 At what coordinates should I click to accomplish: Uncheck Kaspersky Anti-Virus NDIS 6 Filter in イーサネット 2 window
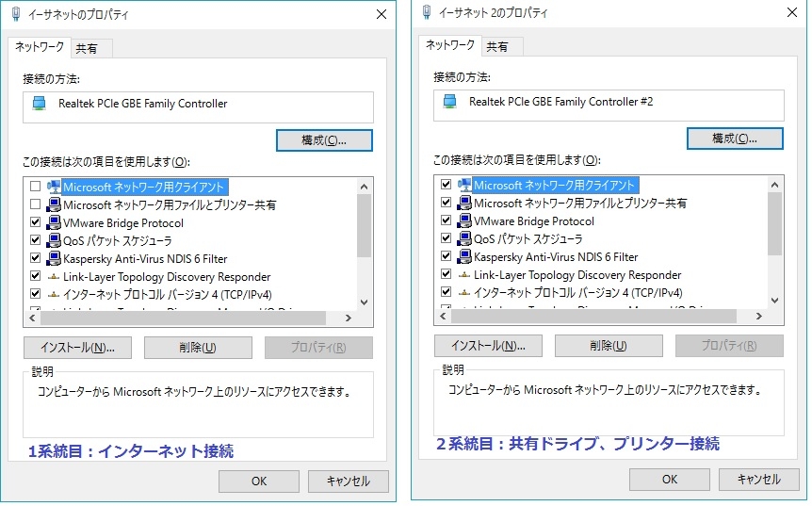tap(446, 256)
